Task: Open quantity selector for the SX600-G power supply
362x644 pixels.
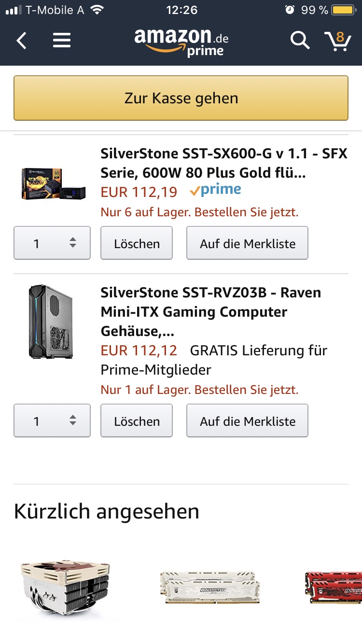Action: 52,243
